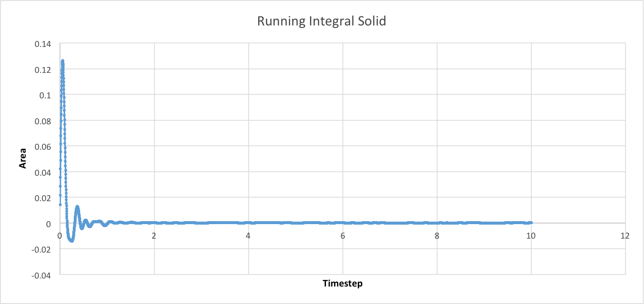This screenshot has height=304, width=644.
Task: Select the 0.14 vertical axis label
Action: coord(43,44)
